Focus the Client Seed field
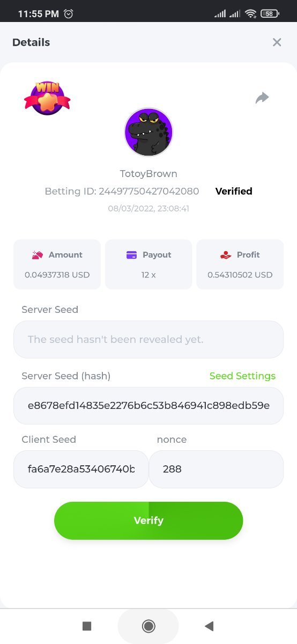297x644 pixels. coord(81,469)
